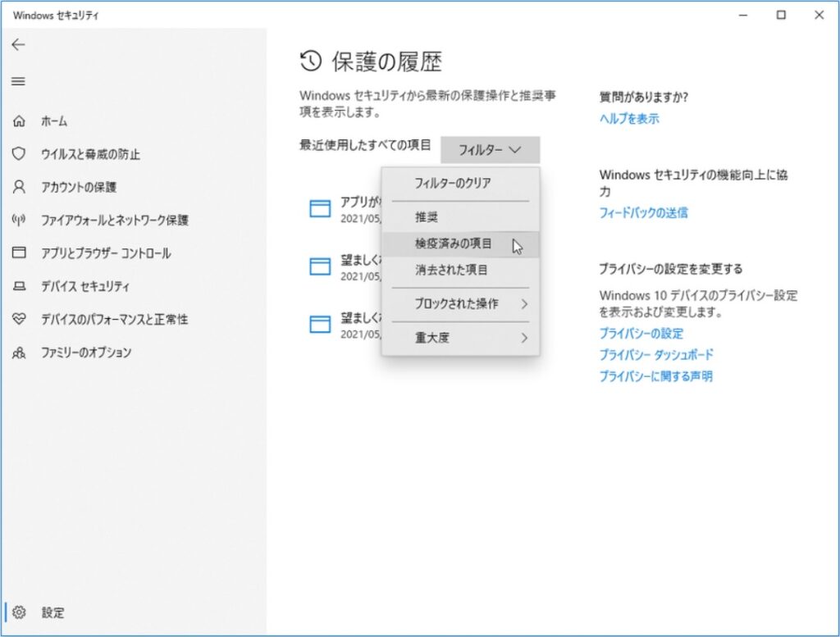Select the 推奨 filter option
This screenshot has width=840, height=637.
pyautogui.click(x=427, y=216)
